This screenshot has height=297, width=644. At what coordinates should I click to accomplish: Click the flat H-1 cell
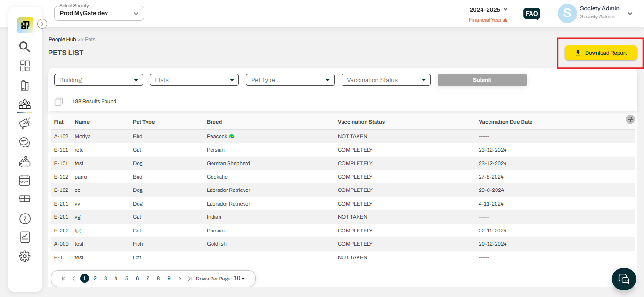click(58, 257)
